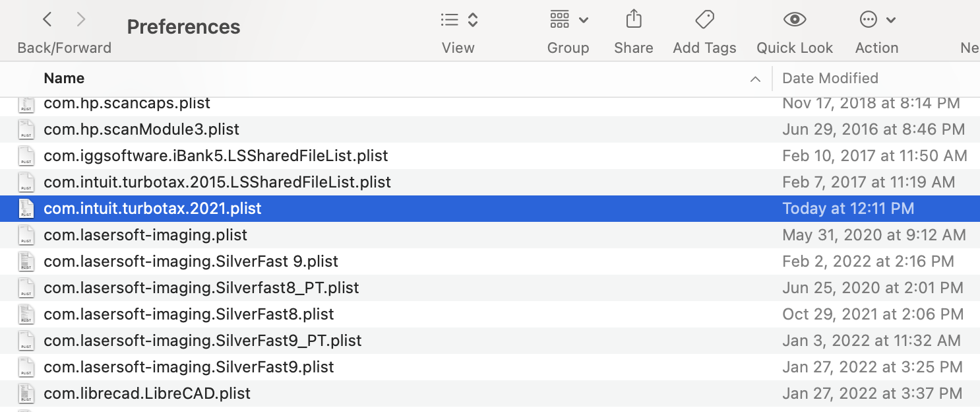Select com.lasersoft-imaging.SilverFast9_PT.plist entry
980x412 pixels.
(202, 341)
